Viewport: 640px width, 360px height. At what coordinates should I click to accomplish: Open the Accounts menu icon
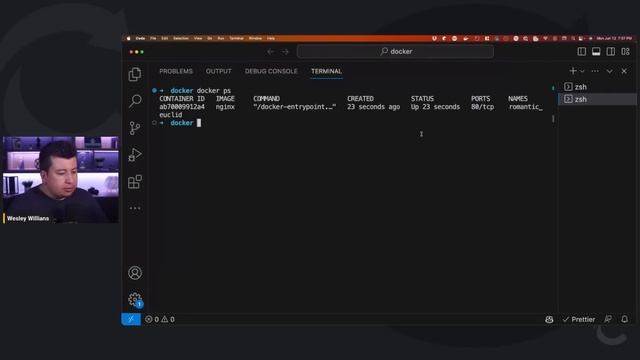point(135,273)
